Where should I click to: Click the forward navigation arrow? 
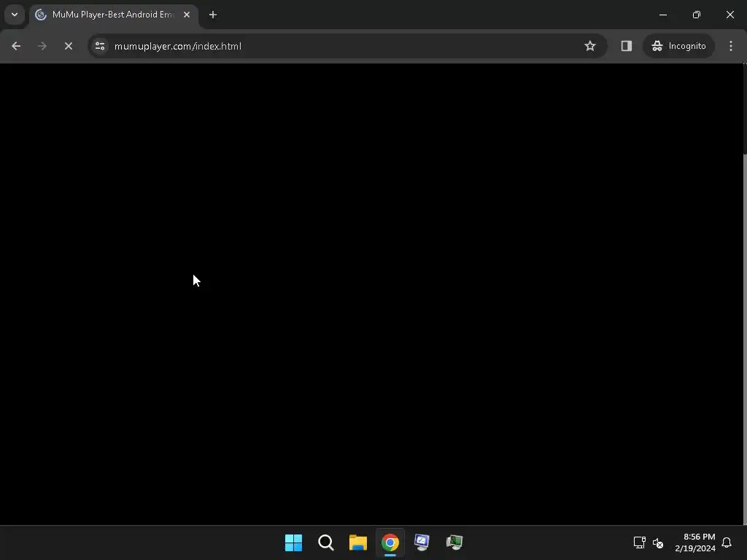(x=42, y=46)
